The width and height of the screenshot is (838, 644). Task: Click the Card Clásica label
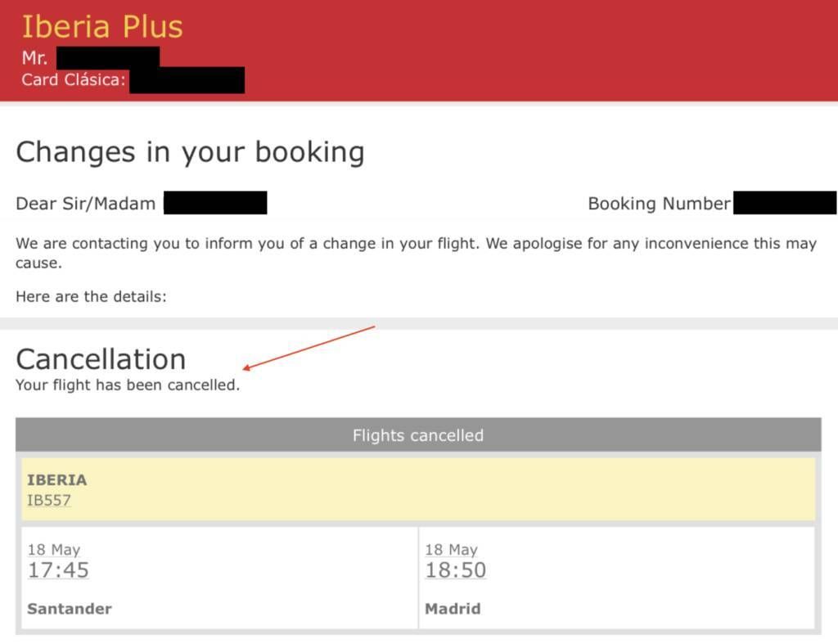73,79
